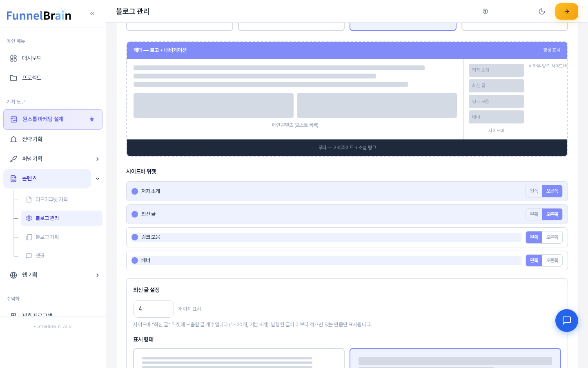Select the text-lines display style card under 표시 형태
588x368 pixels.
239,358
